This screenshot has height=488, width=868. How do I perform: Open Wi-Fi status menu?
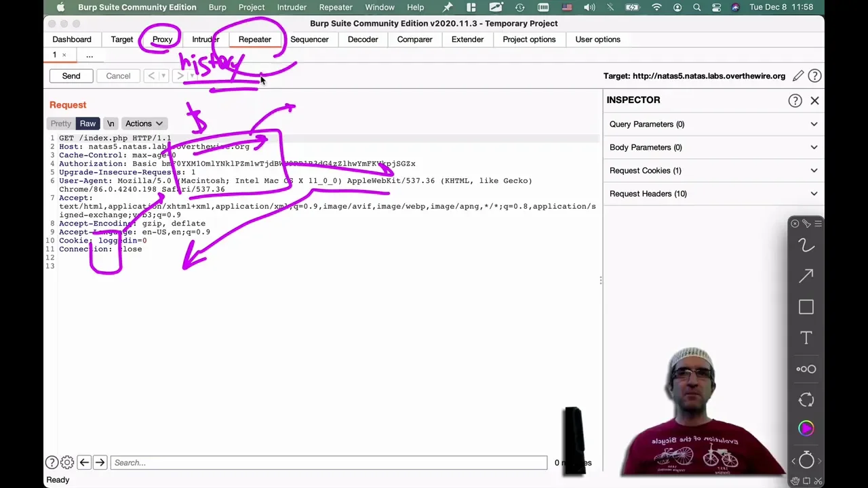point(656,7)
